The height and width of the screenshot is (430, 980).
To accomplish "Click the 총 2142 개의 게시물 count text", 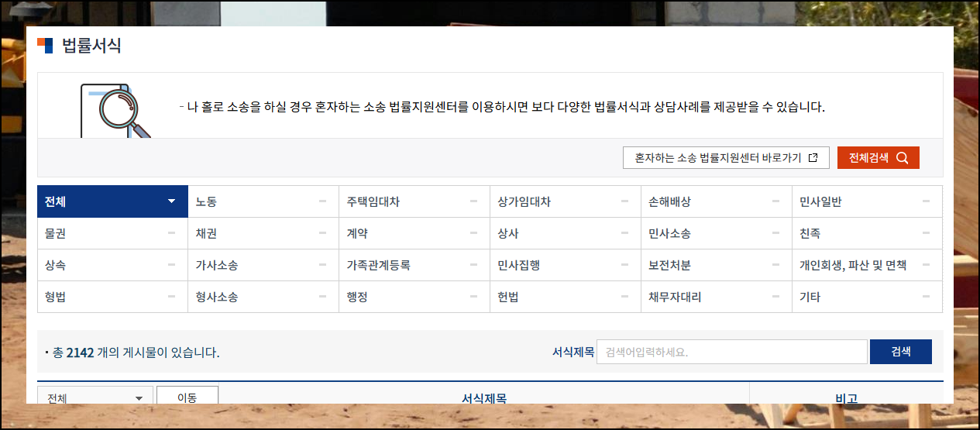I will (136, 353).
